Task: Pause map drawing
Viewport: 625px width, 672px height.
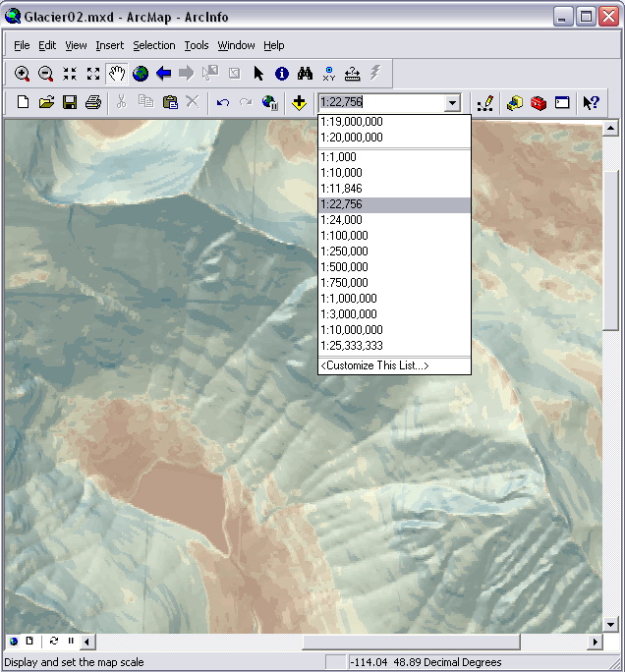Action: pyautogui.click(x=71, y=641)
